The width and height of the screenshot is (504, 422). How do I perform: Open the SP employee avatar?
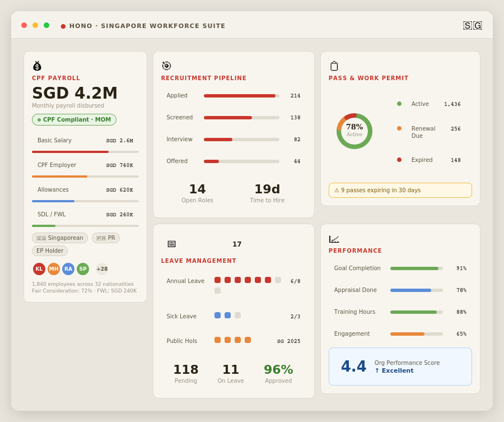pos(83,269)
